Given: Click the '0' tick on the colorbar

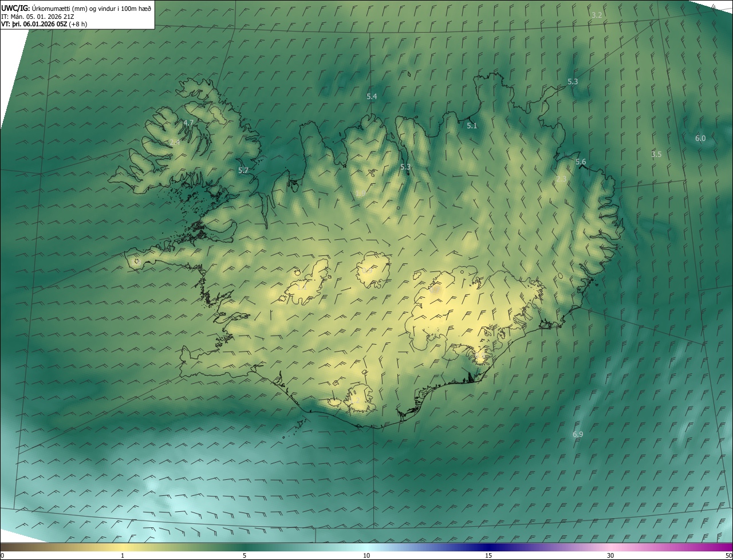Looking at the screenshot, I should tap(2, 555).
